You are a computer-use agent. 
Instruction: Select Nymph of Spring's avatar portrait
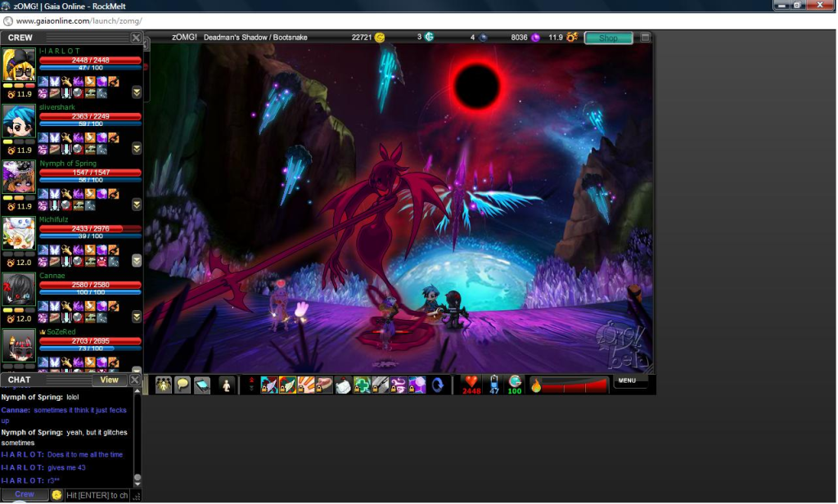19,178
